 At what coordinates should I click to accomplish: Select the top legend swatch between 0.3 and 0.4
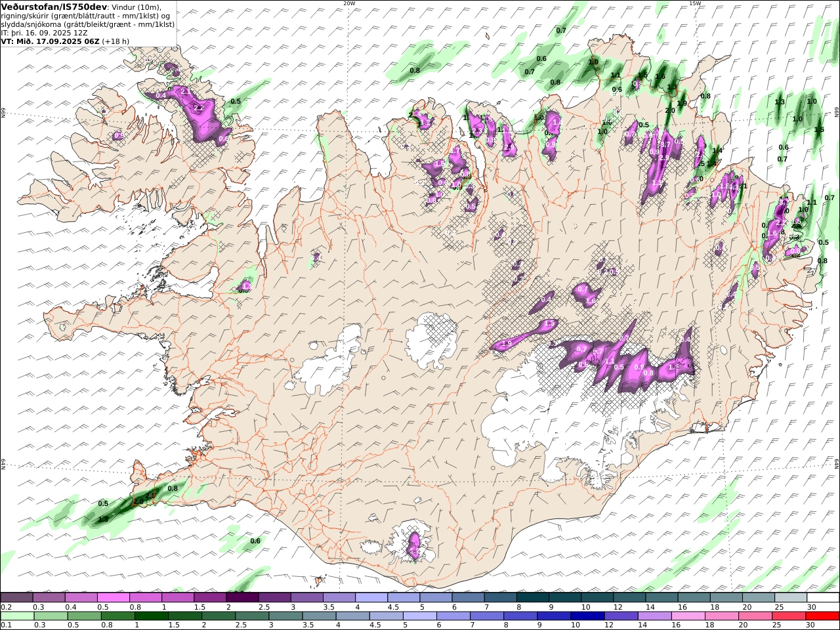point(49,598)
